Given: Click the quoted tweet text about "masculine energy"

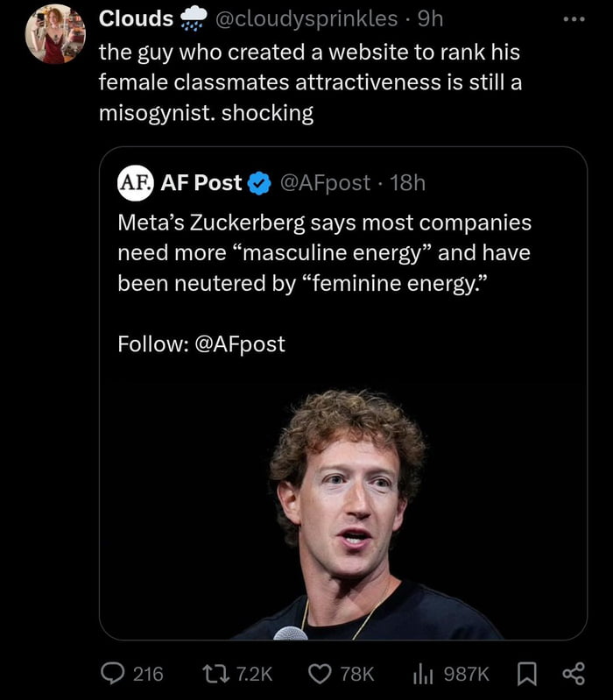Looking at the screenshot, I should [324, 253].
